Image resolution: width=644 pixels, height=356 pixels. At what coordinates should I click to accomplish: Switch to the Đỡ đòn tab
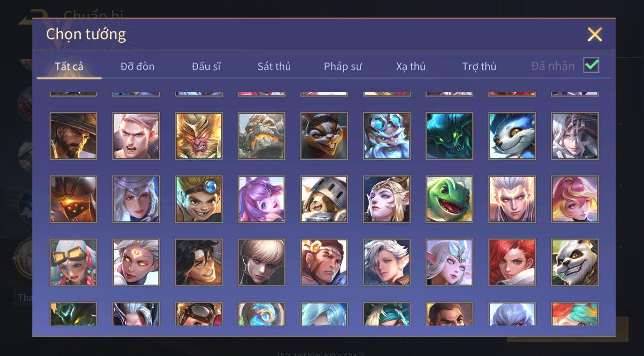137,66
